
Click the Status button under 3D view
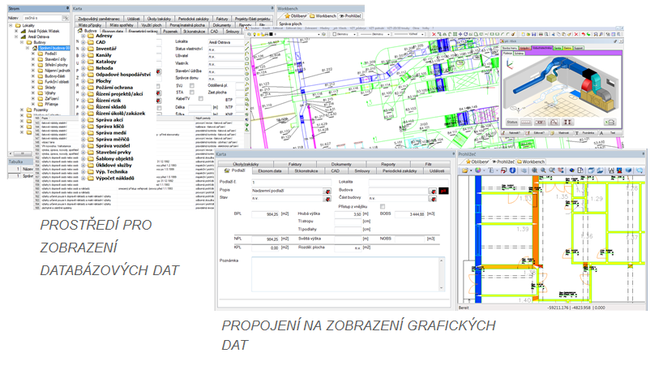(x=512, y=123)
